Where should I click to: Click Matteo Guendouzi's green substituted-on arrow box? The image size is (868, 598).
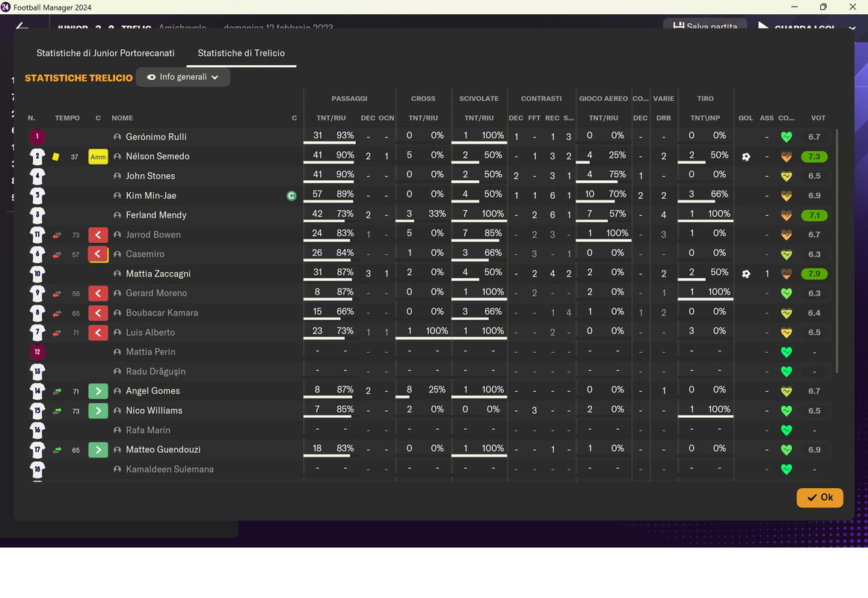(98, 449)
